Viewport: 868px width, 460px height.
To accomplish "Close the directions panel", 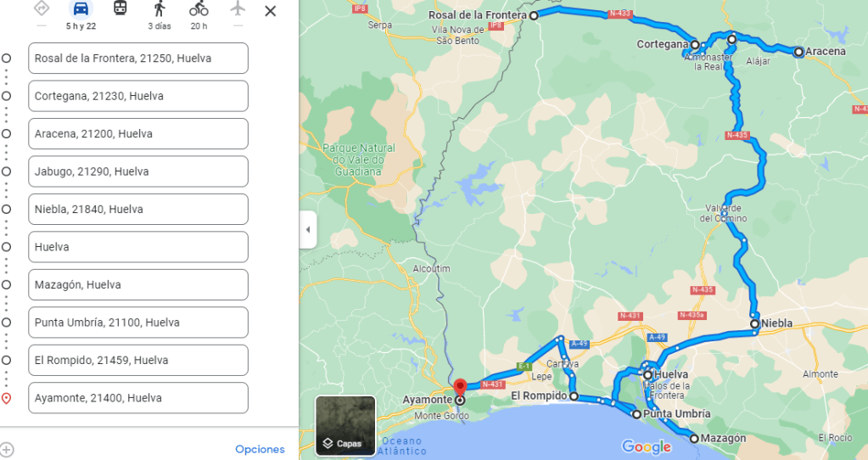I will (270, 11).
